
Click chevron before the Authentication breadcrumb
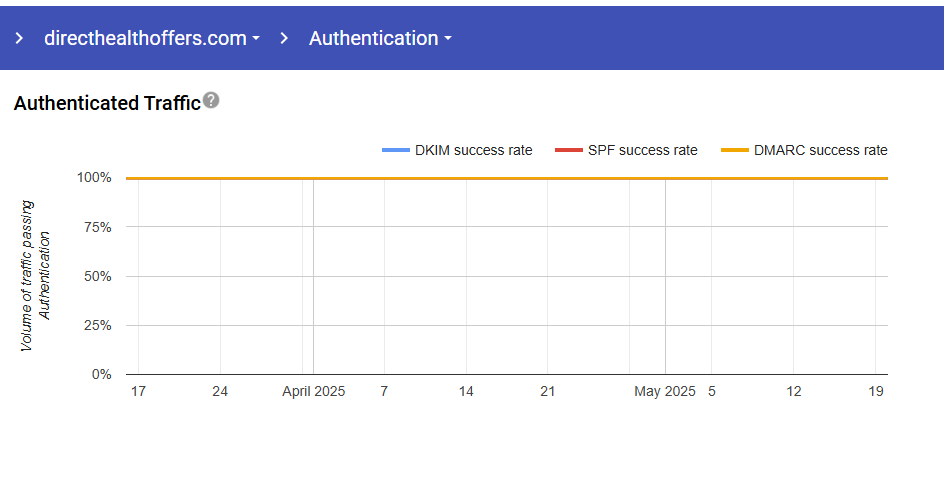coord(285,39)
